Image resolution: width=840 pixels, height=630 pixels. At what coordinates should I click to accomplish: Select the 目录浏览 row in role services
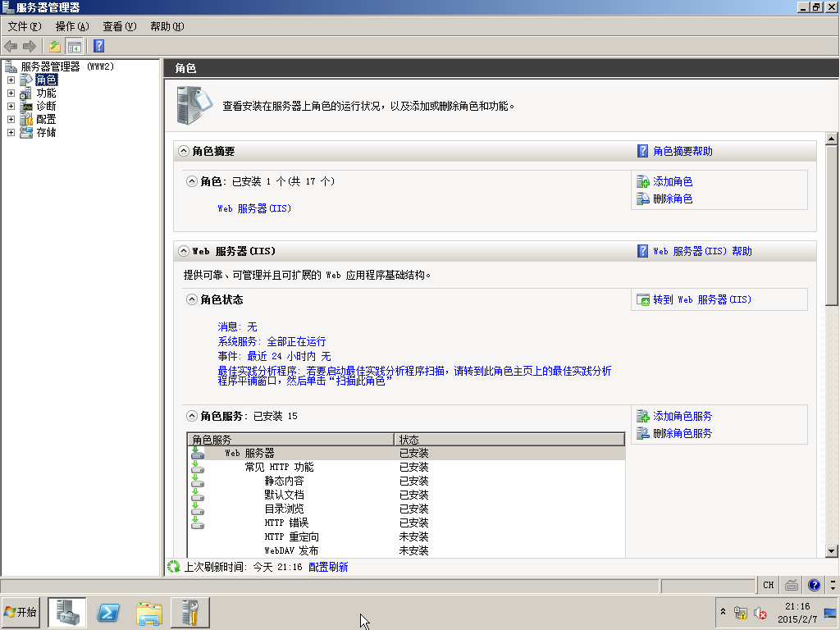407,509
